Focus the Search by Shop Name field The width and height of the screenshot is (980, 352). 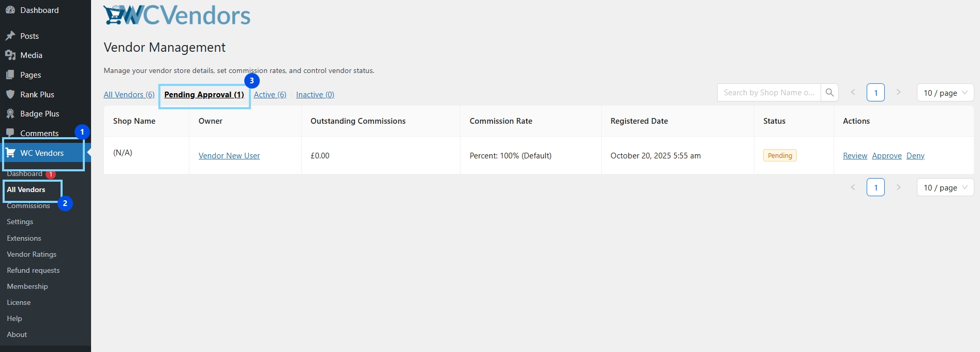coord(769,93)
